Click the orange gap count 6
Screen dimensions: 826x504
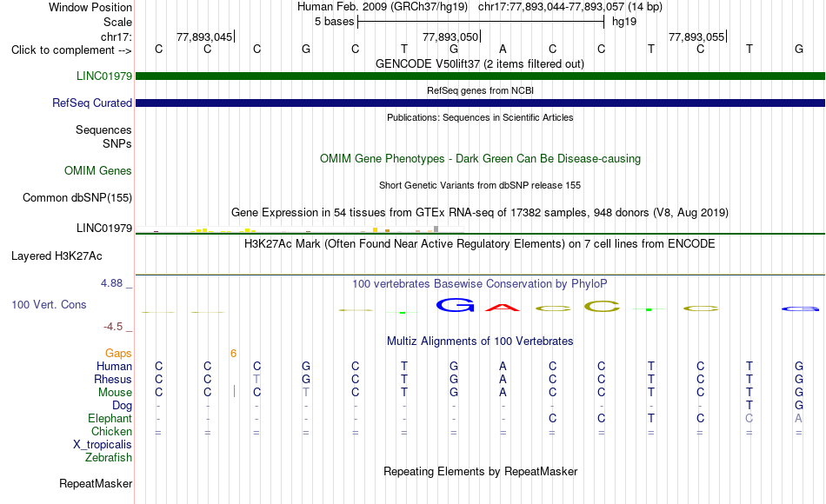click(x=233, y=354)
